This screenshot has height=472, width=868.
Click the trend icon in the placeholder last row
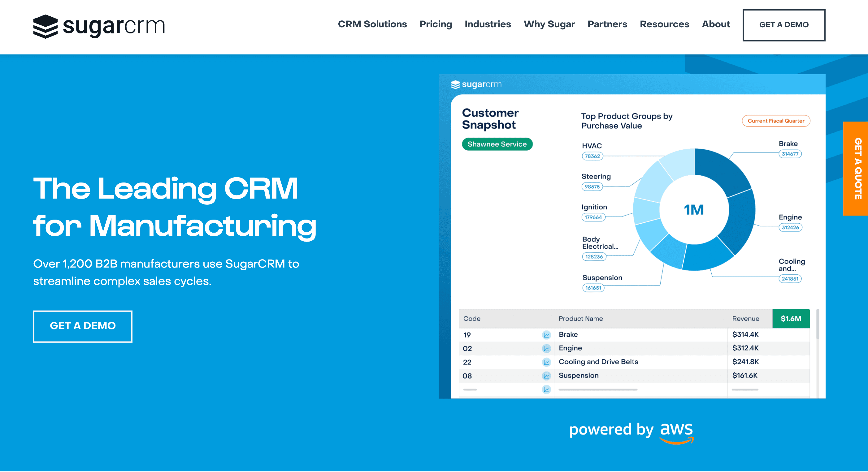click(x=546, y=389)
